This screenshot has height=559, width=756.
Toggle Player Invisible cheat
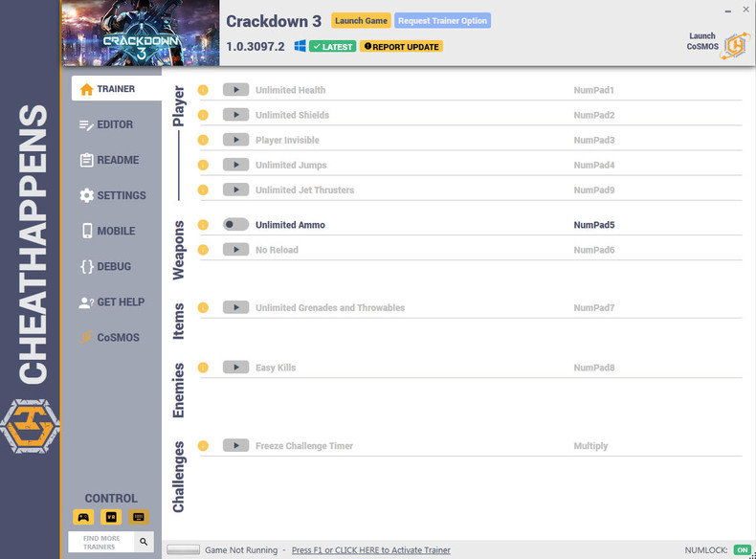pos(235,140)
